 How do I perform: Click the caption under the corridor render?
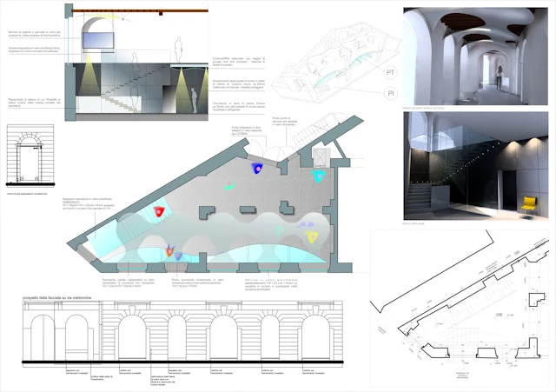423,108
